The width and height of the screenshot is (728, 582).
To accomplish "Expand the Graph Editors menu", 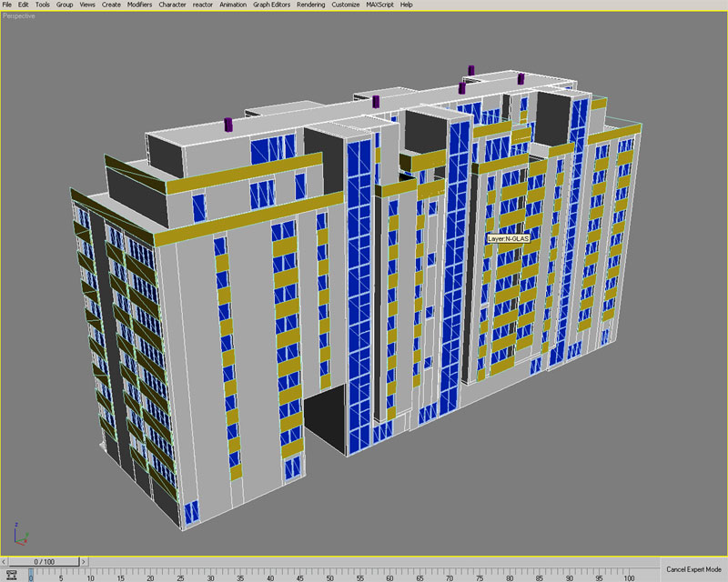I will click(x=272, y=5).
